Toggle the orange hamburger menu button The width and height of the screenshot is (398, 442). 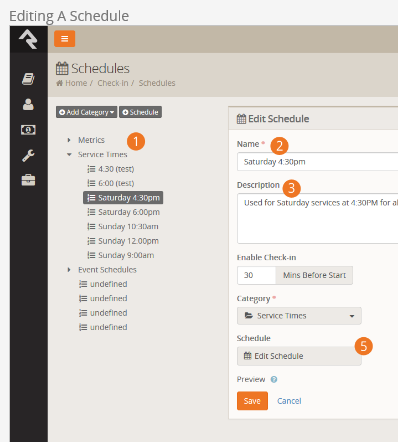click(65, 39)
